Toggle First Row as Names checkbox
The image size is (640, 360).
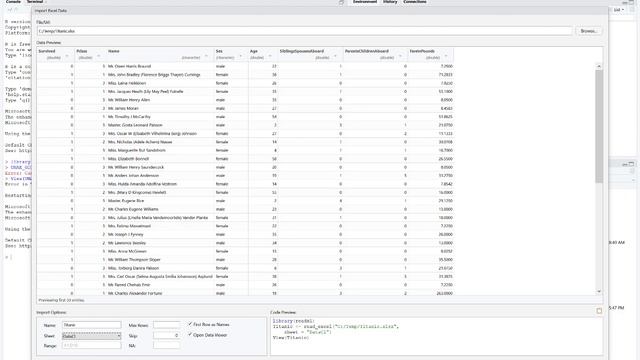[x=190, y=324]
